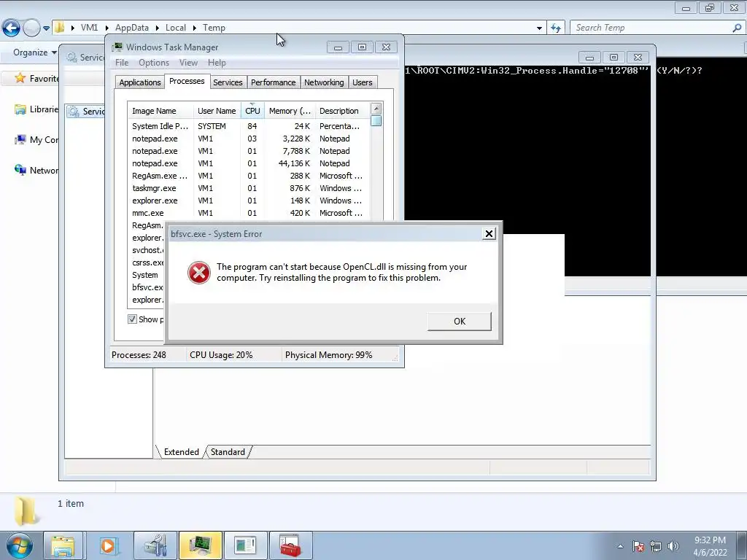Image resolution: width=747 pixels, height=560 pixels.
Task: Select Libraries in navigation pane
Action: [x=36, y=109]
